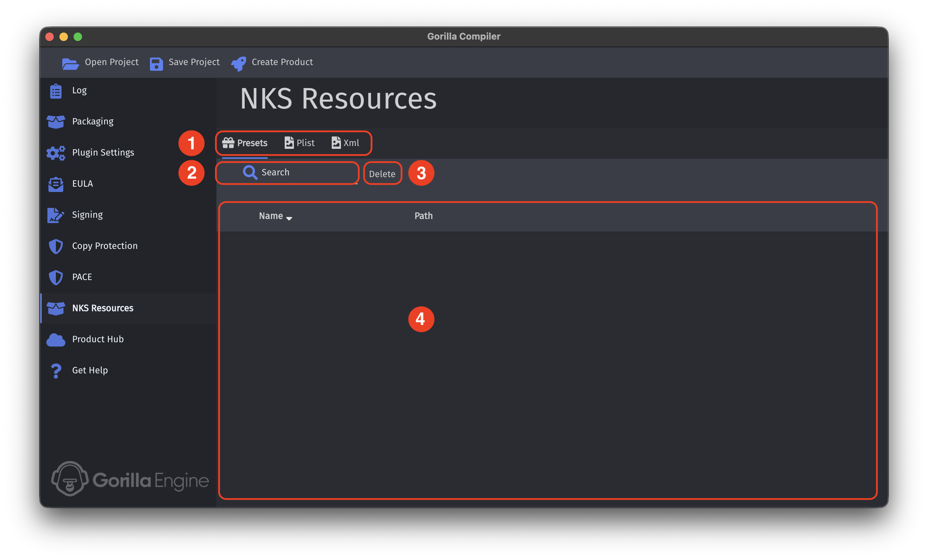Click the Name column sort arrow
This screenshot has height=560, width=928.
(289, 219)
